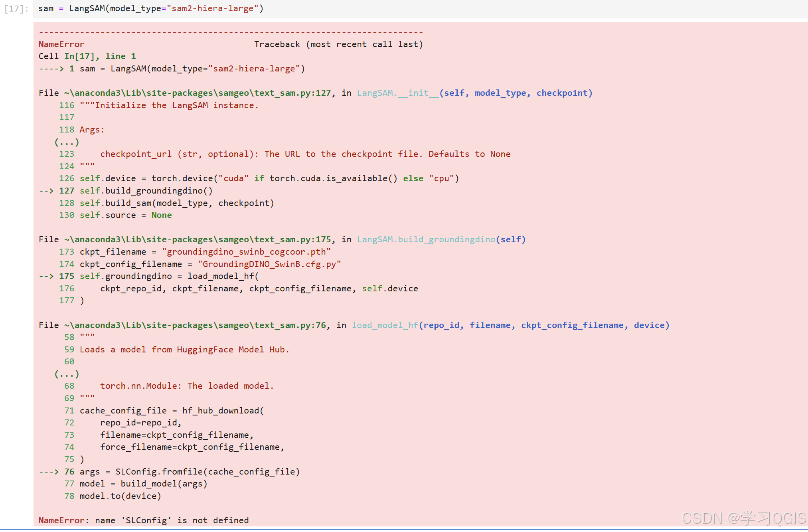Select the [17] cell execution prompt

[16, 9]
